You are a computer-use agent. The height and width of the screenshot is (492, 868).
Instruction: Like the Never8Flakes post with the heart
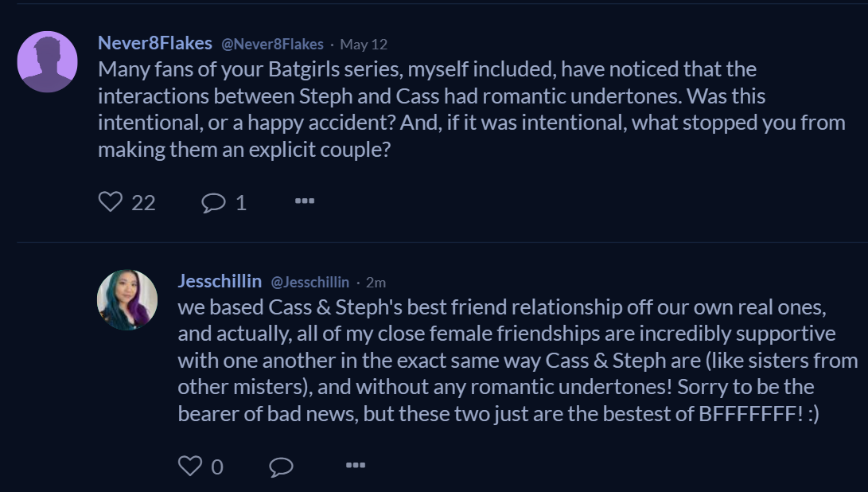point(110,202)
